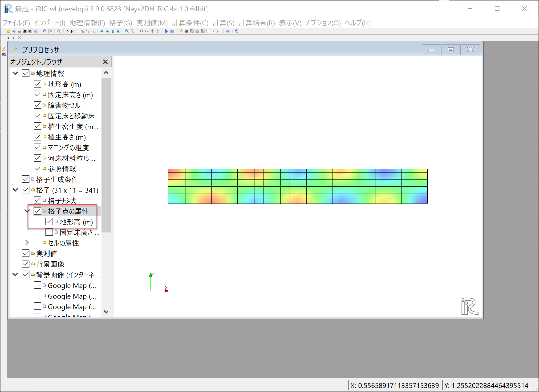This screenshot has height=392, width=539.
Task: Minimize the プリプロセッサー sub-window
Action: pyautogui.click(x=431, y=50)
